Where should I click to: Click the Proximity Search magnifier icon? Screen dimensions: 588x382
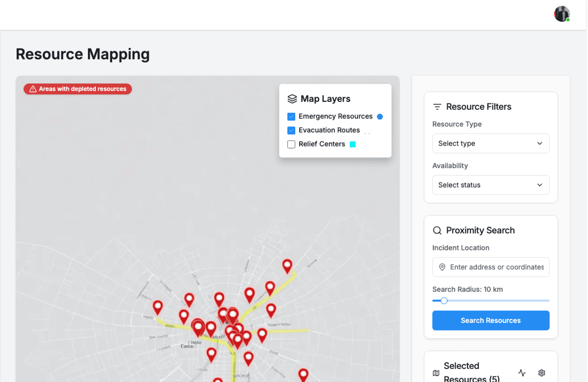[437, 230]
